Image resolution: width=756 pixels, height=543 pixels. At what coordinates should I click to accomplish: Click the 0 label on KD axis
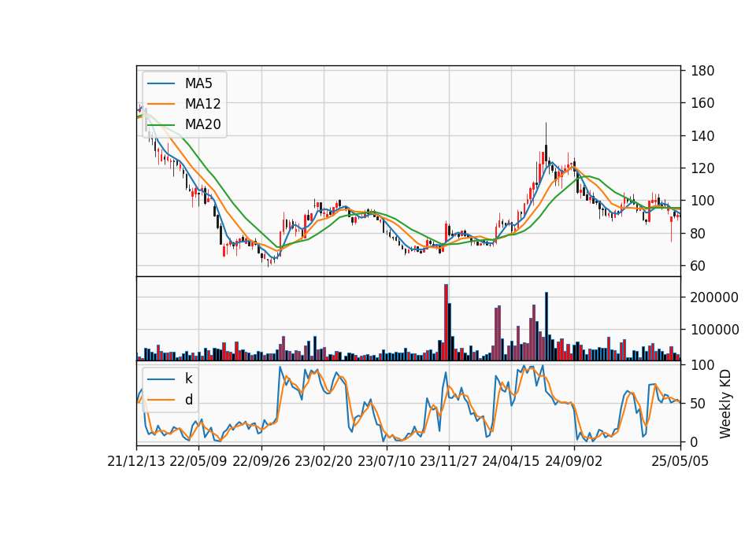click(695, 442)
